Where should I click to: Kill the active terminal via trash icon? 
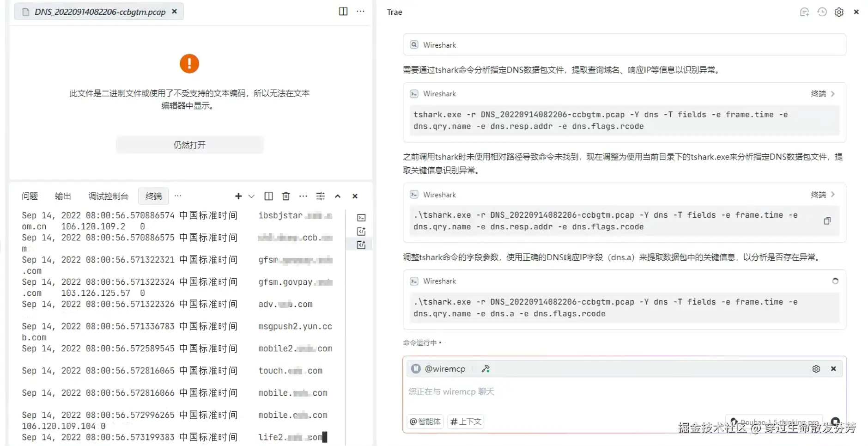tap(286, 196)
